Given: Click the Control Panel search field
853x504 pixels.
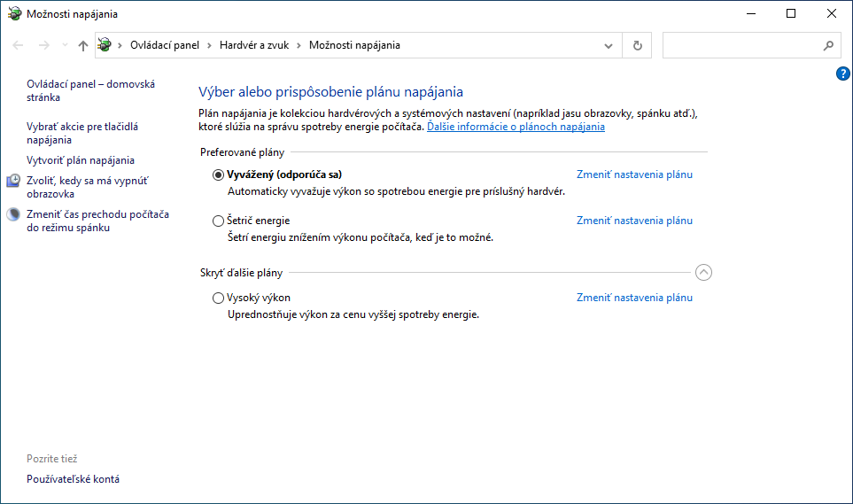Looking at the screenshot, I should (x=740, y=45).
